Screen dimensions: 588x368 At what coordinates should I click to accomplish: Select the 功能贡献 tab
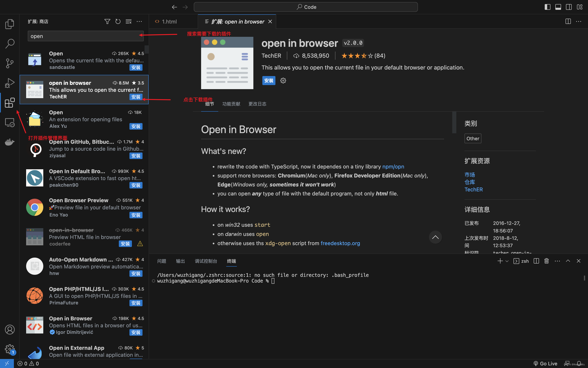pos(231,104)
